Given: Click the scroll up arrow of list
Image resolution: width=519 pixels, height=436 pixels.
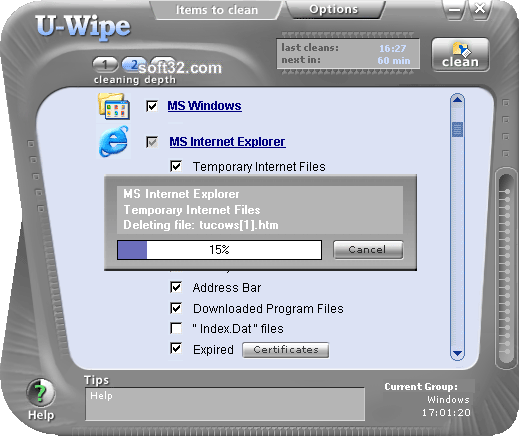Looking at the screenshot, I should click(457, 100).
